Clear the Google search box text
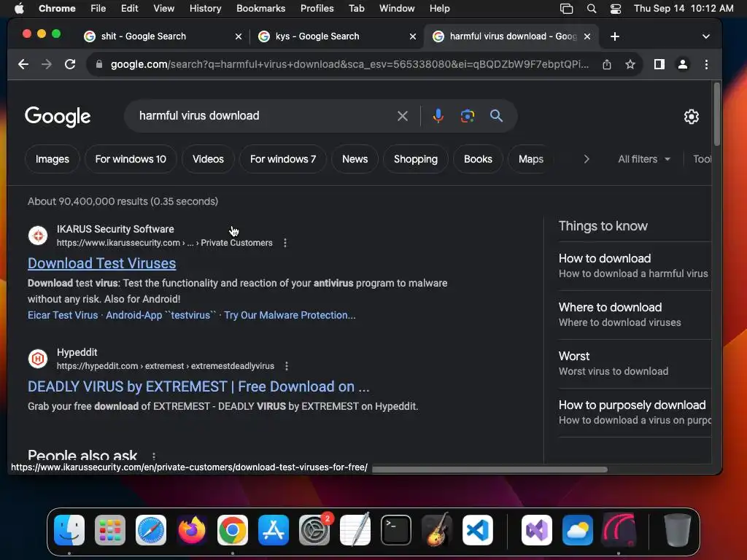 point(403,116)
